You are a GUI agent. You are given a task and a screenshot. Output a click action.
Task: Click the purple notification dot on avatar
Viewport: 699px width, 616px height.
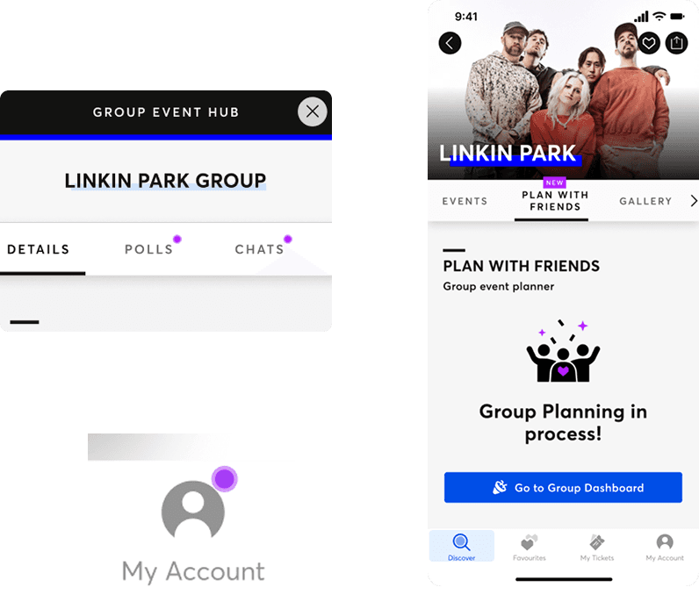[224, 479]
